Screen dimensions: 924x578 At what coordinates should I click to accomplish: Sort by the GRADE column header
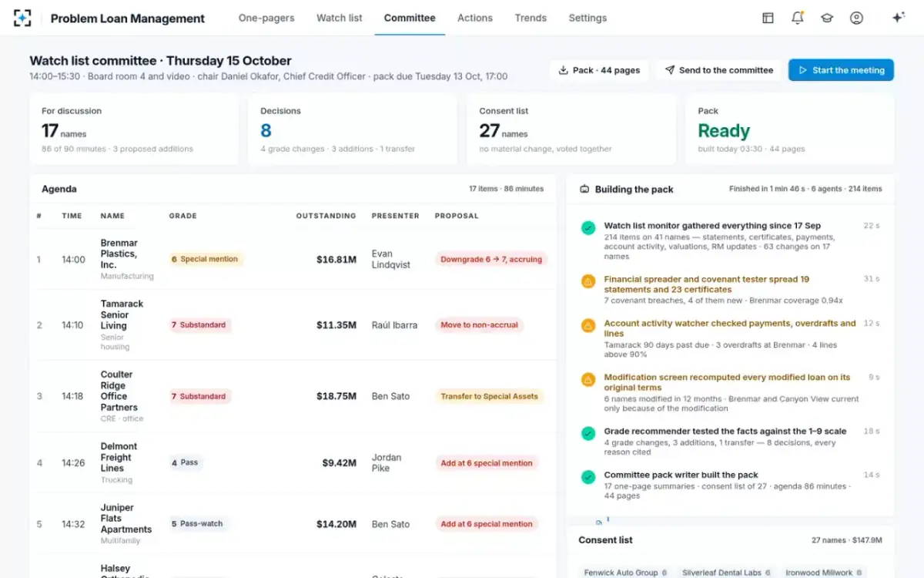(x=183, y=216)
